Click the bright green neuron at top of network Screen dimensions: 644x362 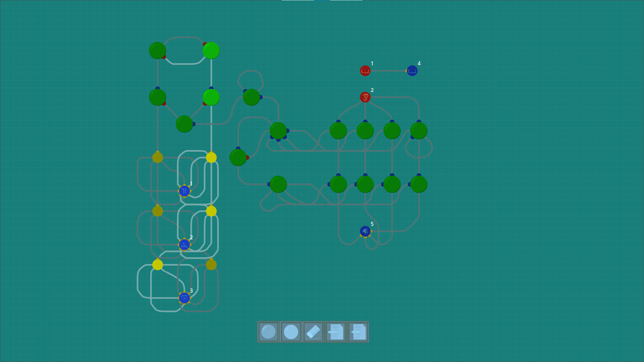pyautogui.click(x=211, y=50)
